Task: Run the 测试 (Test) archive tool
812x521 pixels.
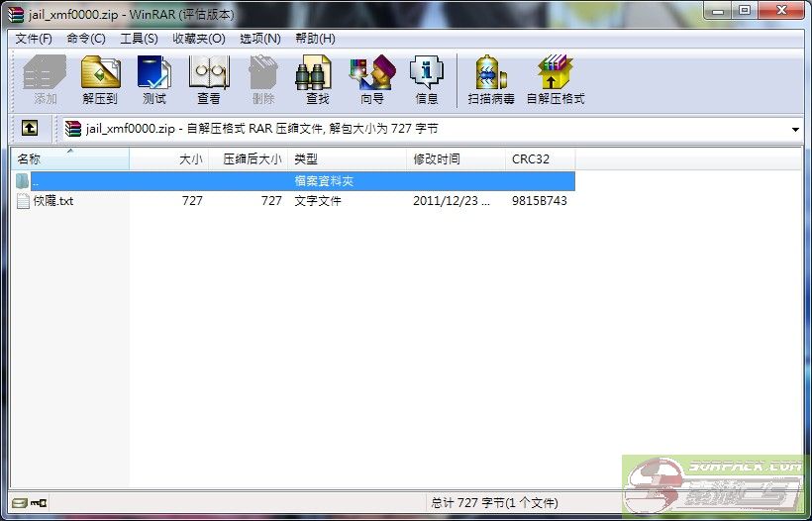Action: (x=153, y=79)
